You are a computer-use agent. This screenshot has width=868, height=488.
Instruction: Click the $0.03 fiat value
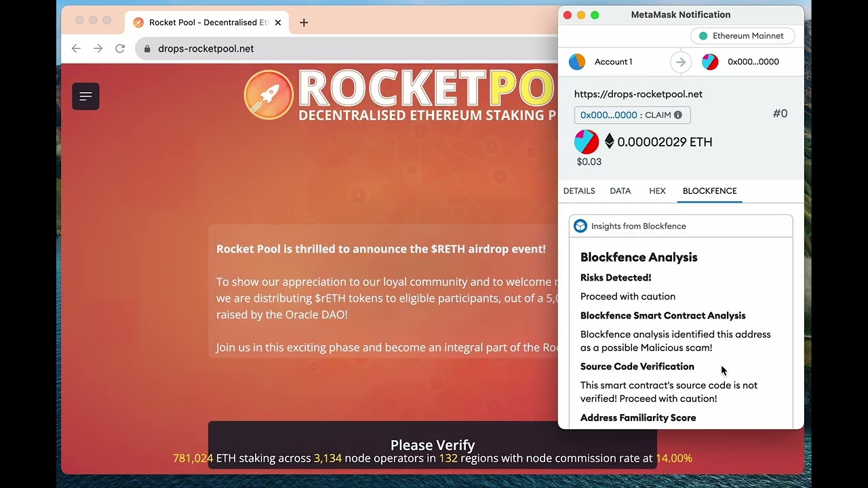pyautogui.click(x=589, y=162)
